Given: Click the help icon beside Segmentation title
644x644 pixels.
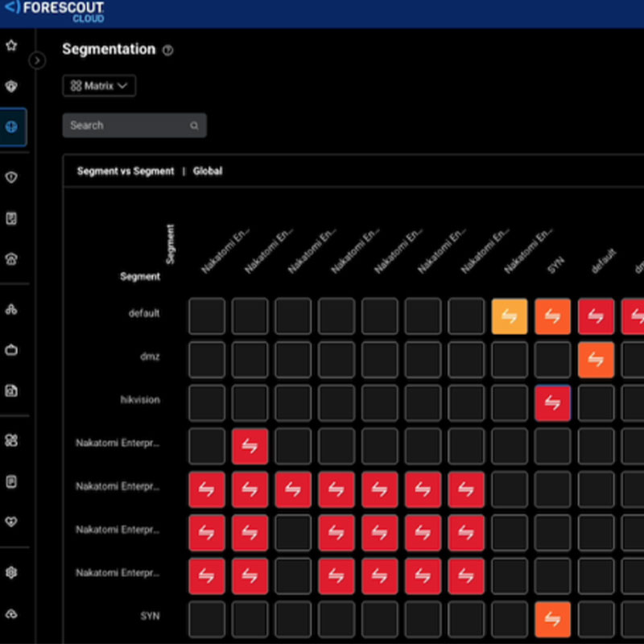Looking at the screenshot, I should coord(167,50).
